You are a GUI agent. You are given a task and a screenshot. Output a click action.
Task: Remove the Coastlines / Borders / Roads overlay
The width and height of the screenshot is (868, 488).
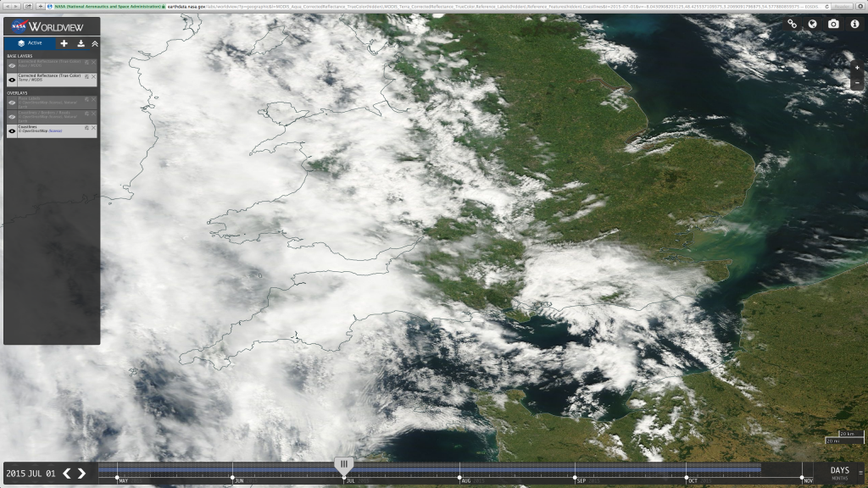pos(93,114)
